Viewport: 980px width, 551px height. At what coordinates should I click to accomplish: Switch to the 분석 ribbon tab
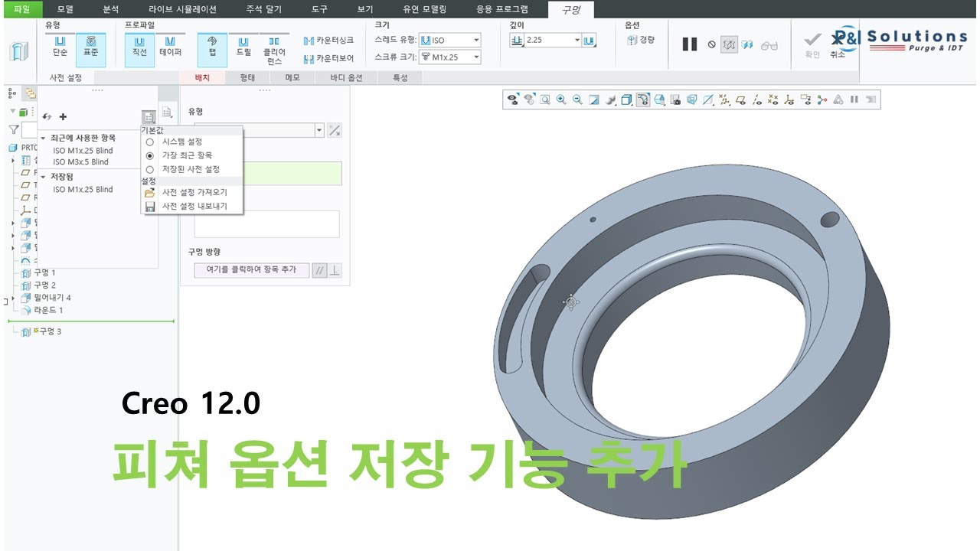pos(111,9)
